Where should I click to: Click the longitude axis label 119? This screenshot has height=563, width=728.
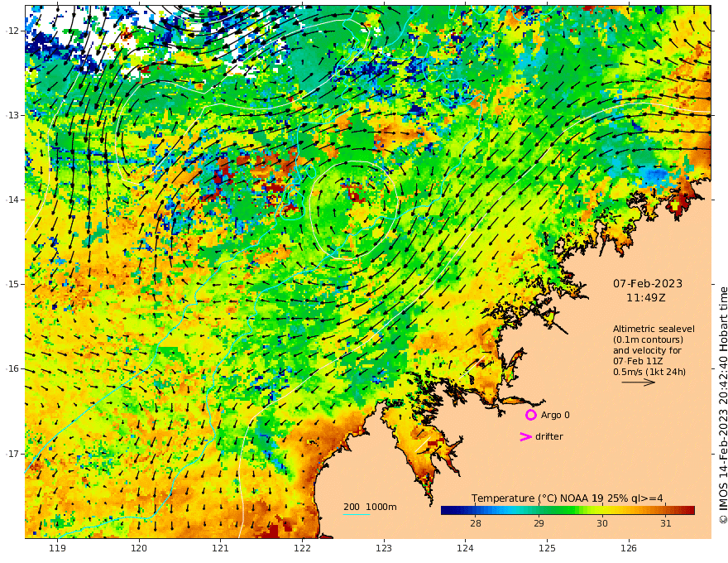click(58, 549)
